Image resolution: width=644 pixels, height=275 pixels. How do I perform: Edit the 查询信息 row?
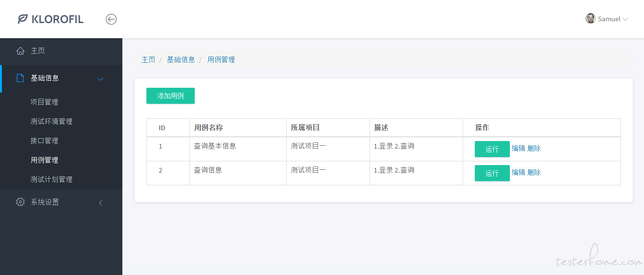click(518, 172)
